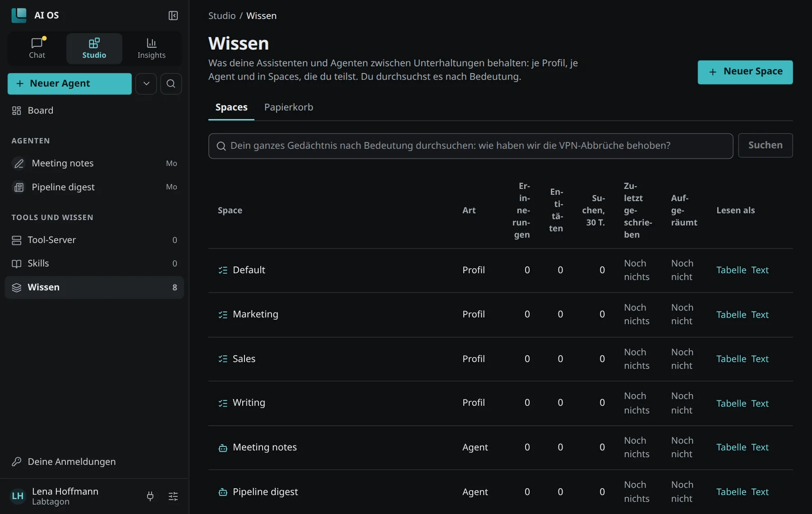Click the Meeting notes agent robot icon in table
This screenshot has width=812, height=514.
point(223,448)
